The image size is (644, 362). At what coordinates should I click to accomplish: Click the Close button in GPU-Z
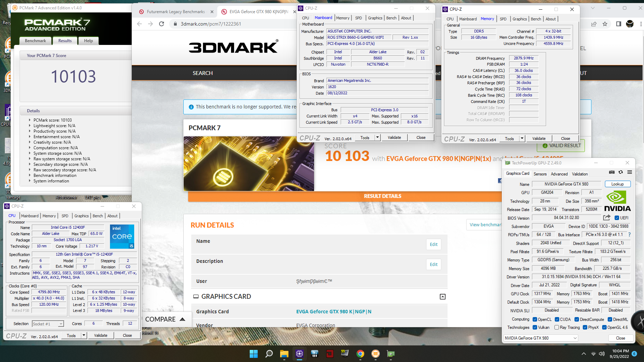click(620, 338)
